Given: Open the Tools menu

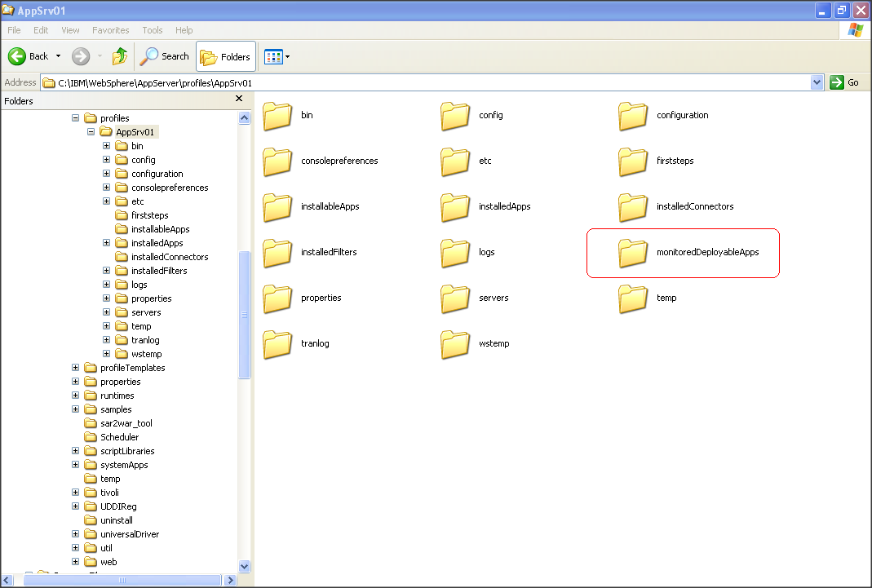Looking at the screenshot, I should (152, 30).
